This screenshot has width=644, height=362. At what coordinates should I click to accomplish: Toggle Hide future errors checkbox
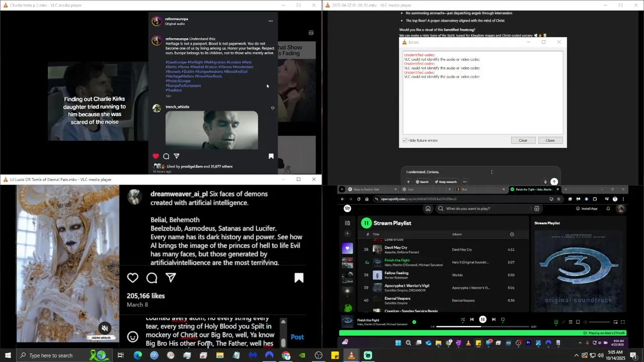[405, 140]
